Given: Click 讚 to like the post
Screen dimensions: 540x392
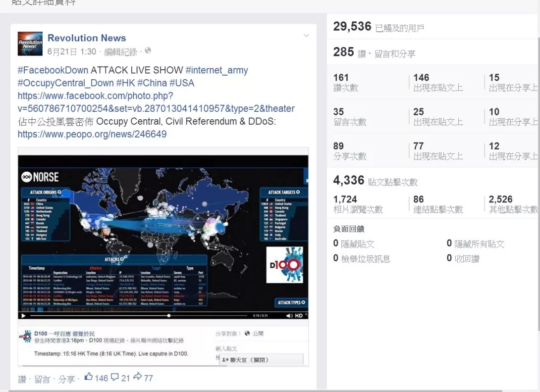Looking at the screenshot, I should [x=22, y=379].
